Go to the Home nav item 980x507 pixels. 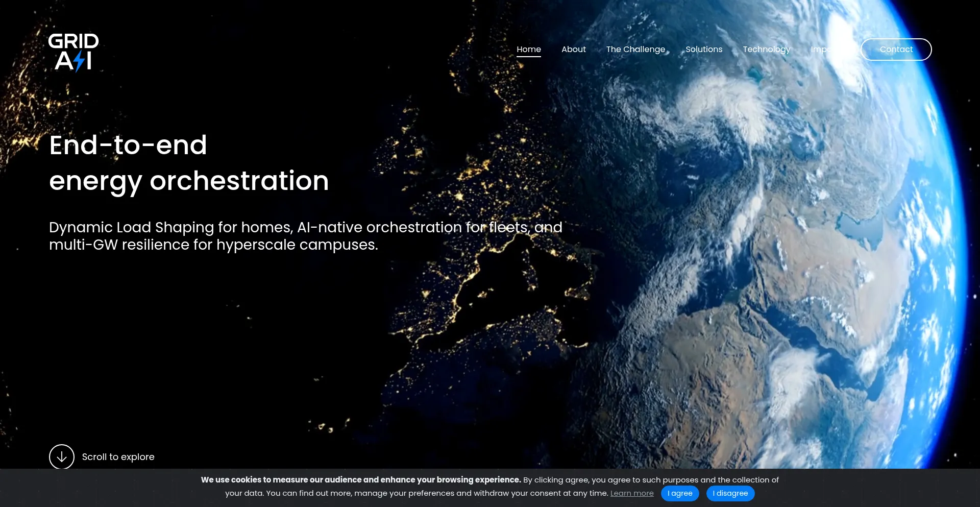528,50
